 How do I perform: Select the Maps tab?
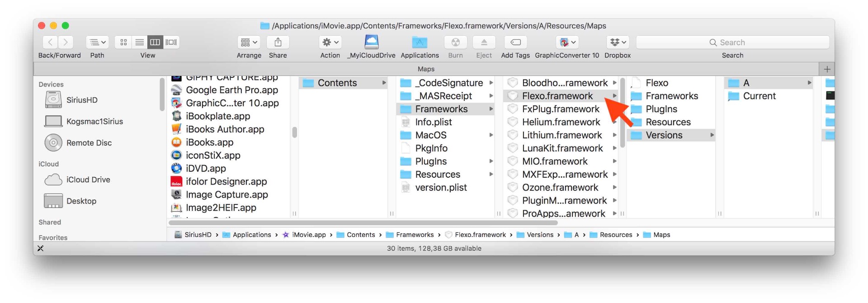click(x=426, y=69)
